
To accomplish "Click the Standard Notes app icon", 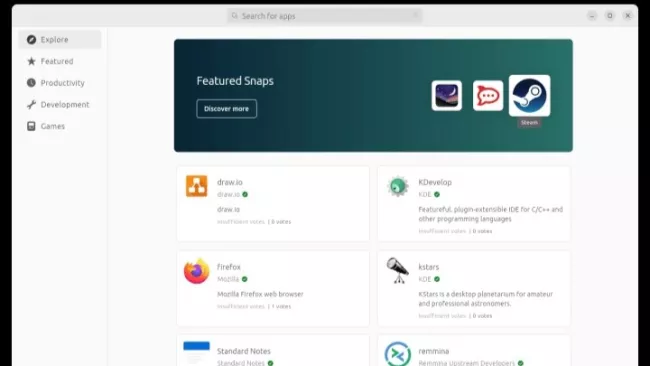I will click(x=196, y=352).
